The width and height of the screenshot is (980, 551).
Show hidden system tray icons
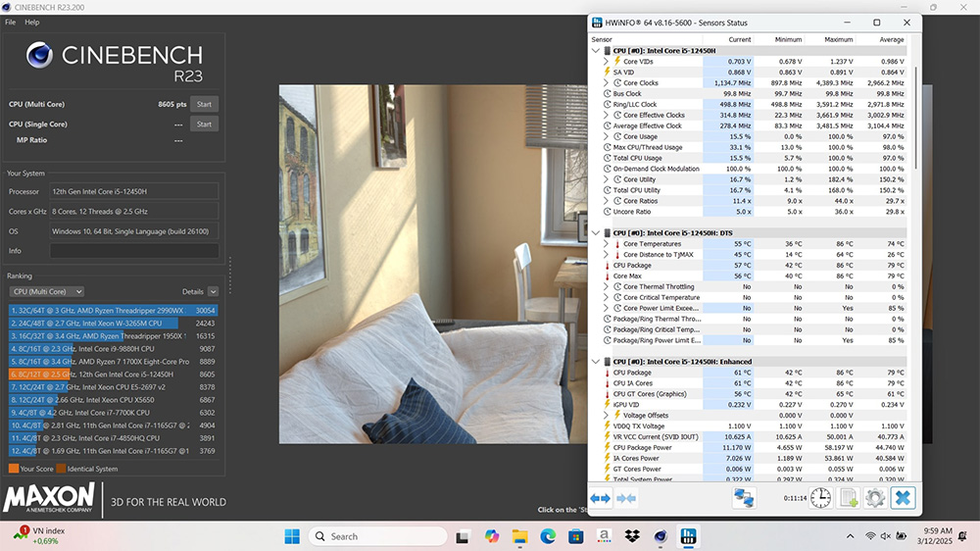[850, 536]
